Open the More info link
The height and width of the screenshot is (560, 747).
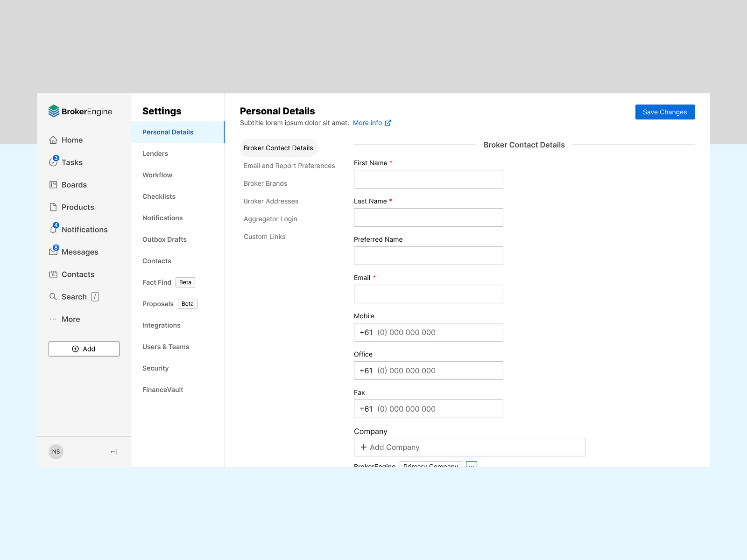click(368, 123)
